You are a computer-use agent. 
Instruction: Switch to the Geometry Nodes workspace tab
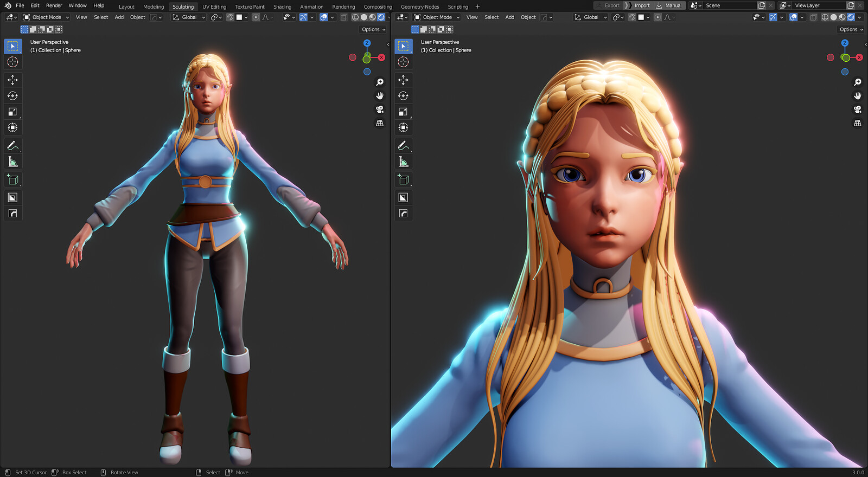tap(420, 7)
